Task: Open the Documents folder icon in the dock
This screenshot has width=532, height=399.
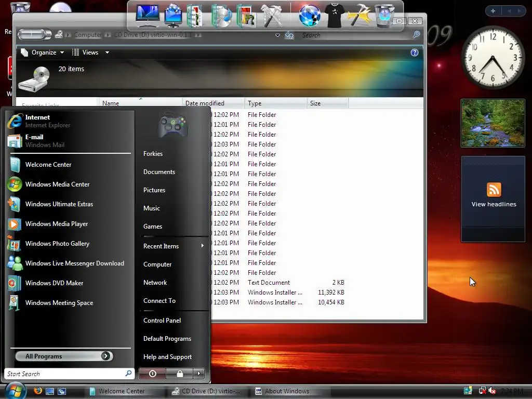Action: tap(195, 15)
